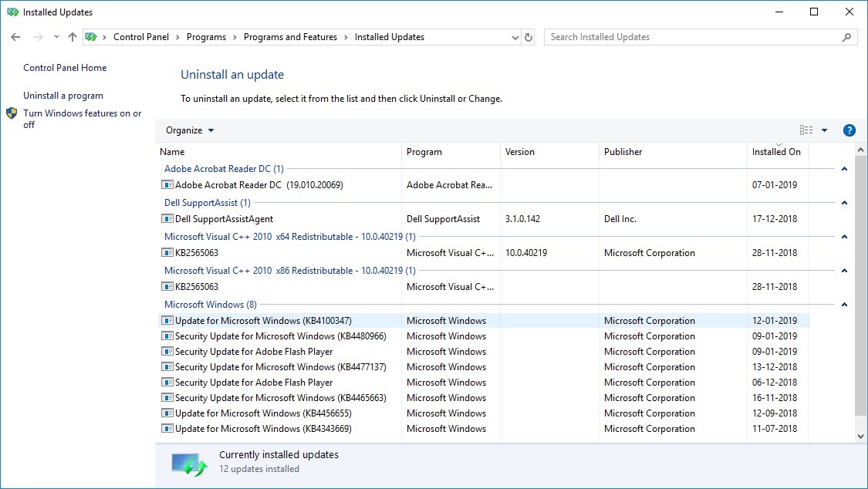Click the up-one-level arrow
Image resolution: width=868 pixels, height=489 pixels.
pos(73,37)
